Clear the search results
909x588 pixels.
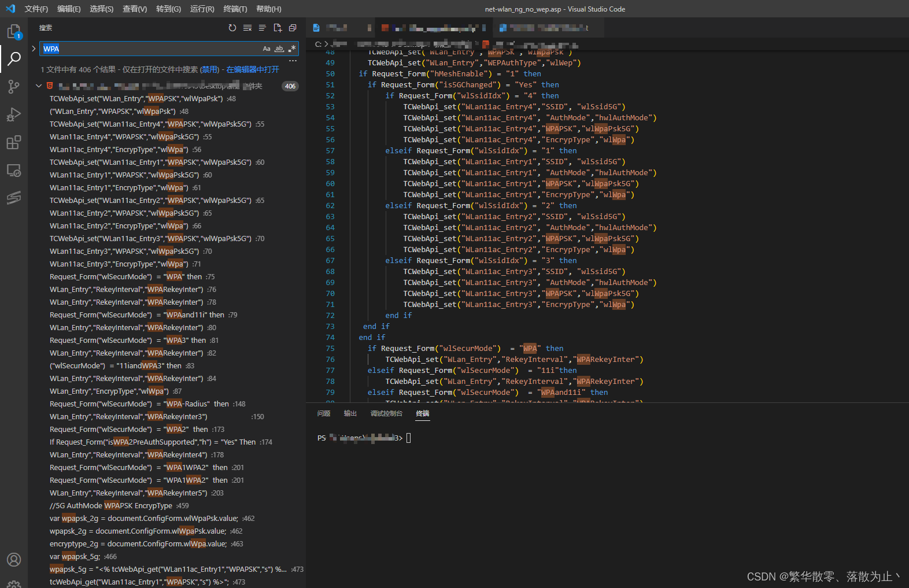tap(247, 28)
